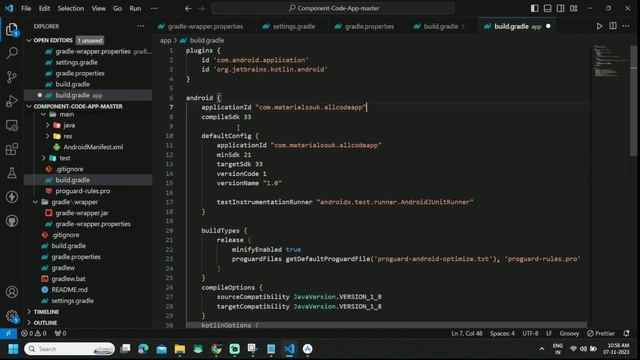This screenshot has height=360, width=640.
Task: Open editor More Actions ellipsis
Action: click(626, 26)
